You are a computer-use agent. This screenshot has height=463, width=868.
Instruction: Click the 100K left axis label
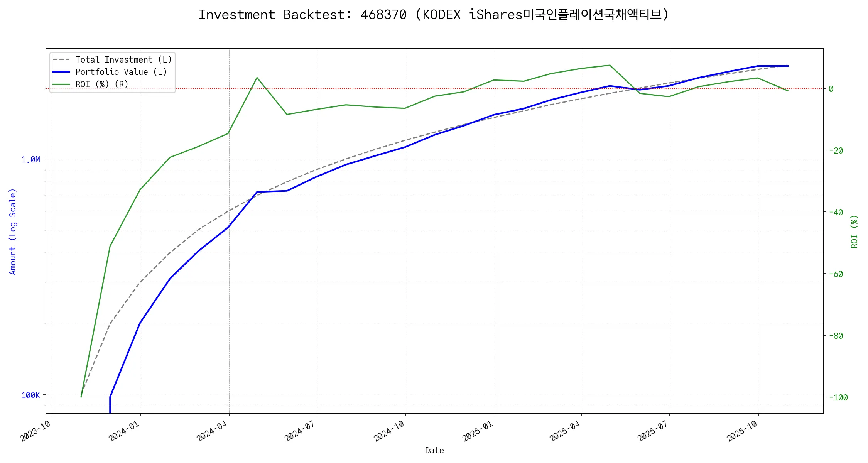point(30,395)
